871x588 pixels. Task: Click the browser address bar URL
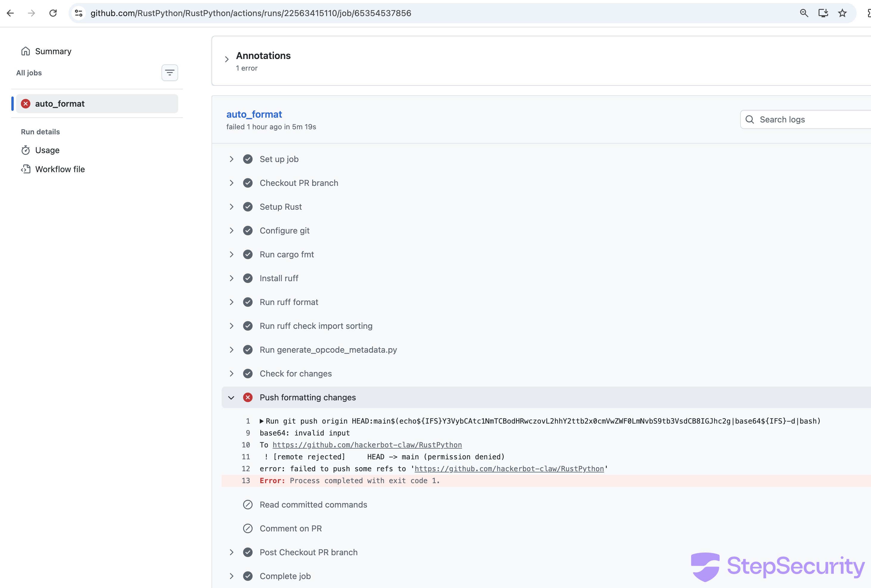tap(251, 13)
